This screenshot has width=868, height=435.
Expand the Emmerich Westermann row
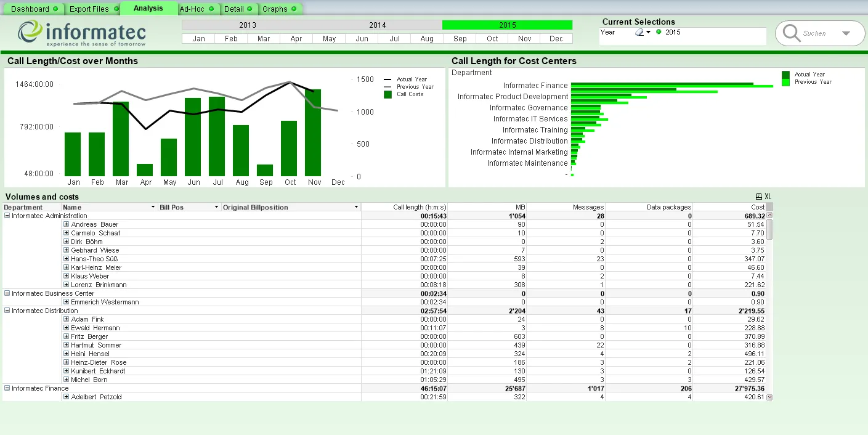67,303
